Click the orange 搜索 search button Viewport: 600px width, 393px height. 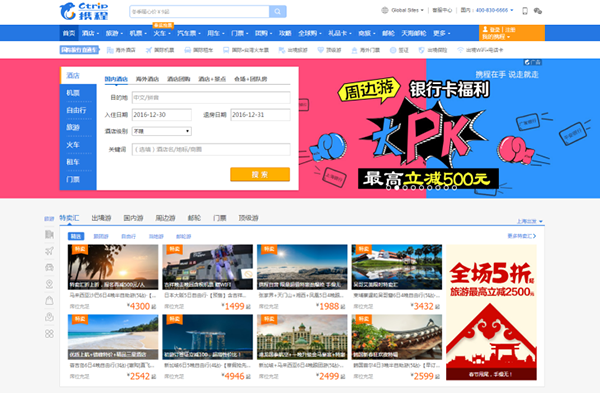(x=260, y=174)
